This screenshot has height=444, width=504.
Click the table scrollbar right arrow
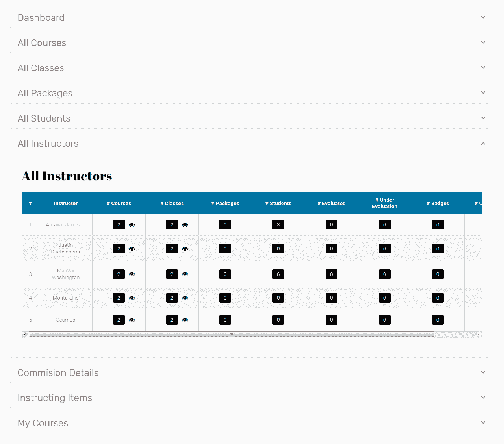coord(478,335)
